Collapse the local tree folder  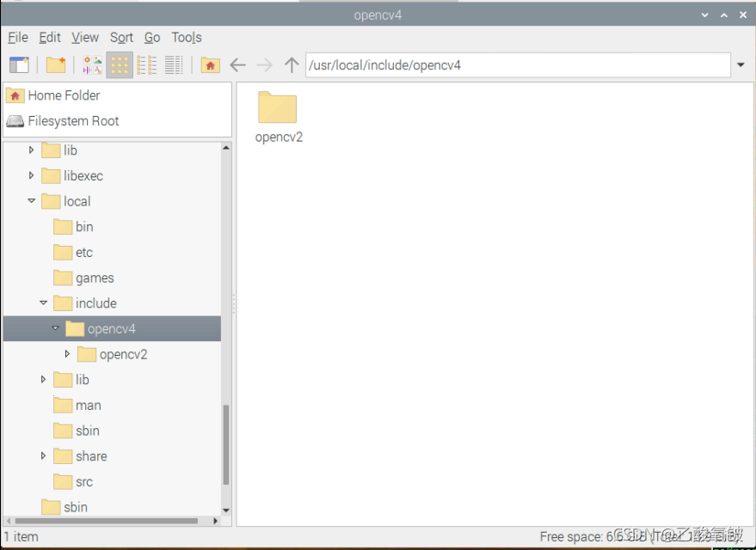pos(31,201)
